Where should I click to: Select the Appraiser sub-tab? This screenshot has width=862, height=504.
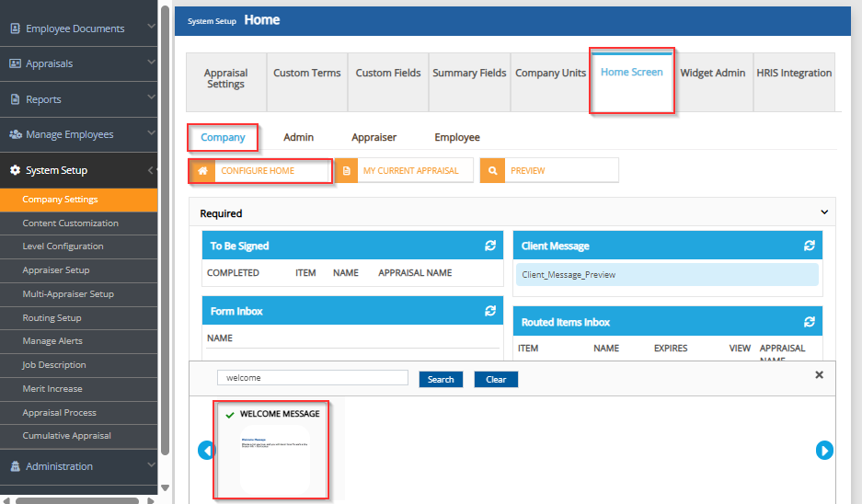374,137
